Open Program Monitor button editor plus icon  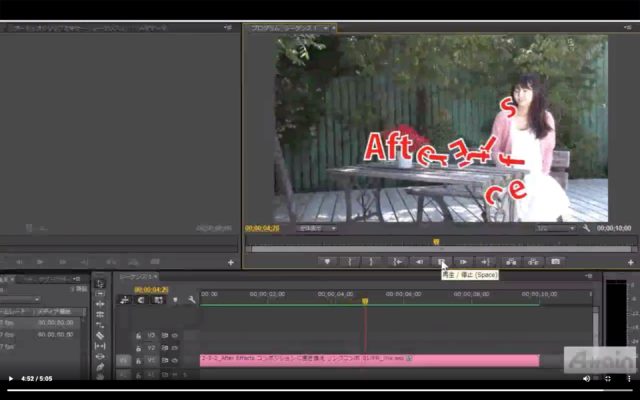pos(631,262)
